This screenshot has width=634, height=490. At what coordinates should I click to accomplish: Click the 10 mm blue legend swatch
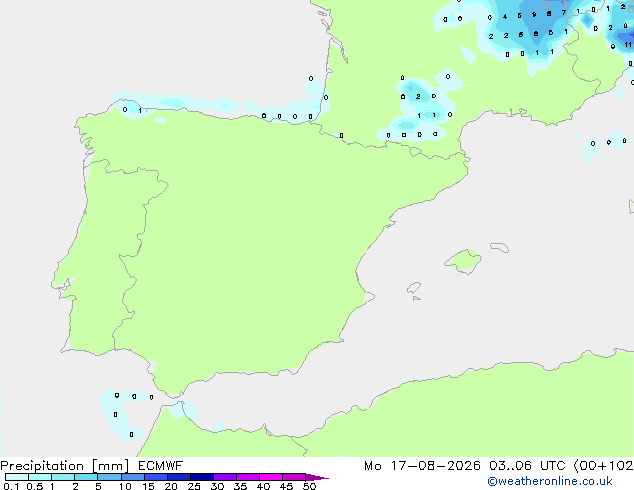(x=132, y=477)
